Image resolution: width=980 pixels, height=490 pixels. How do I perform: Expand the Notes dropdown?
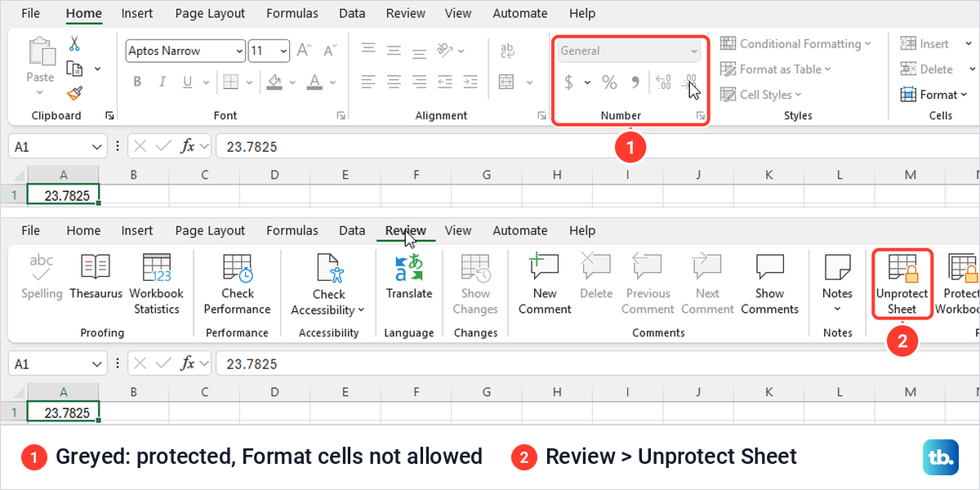[x=837, y=309]
